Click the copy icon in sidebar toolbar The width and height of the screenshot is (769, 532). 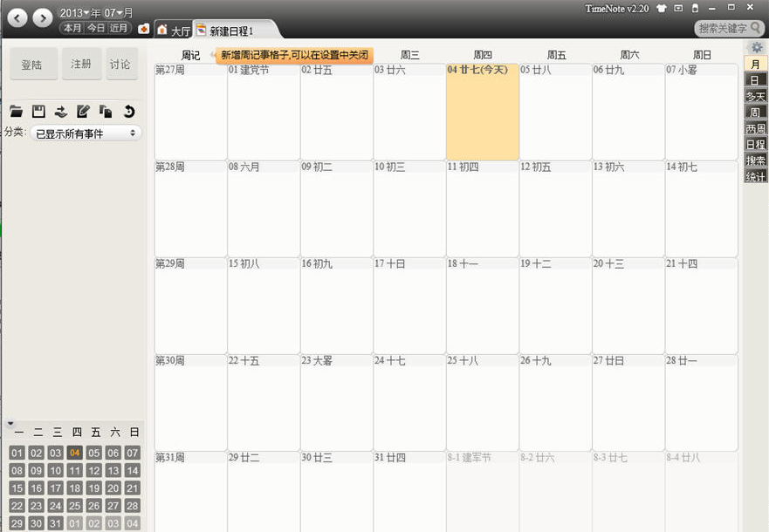[106, 111]
